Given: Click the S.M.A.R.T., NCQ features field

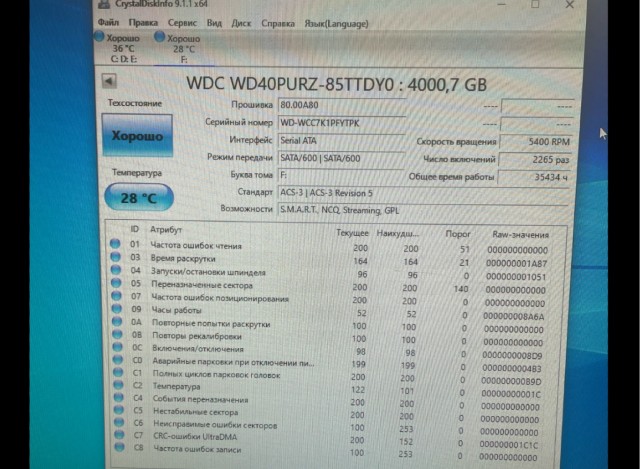Looking at the screenshot, I should coord(423,211).
